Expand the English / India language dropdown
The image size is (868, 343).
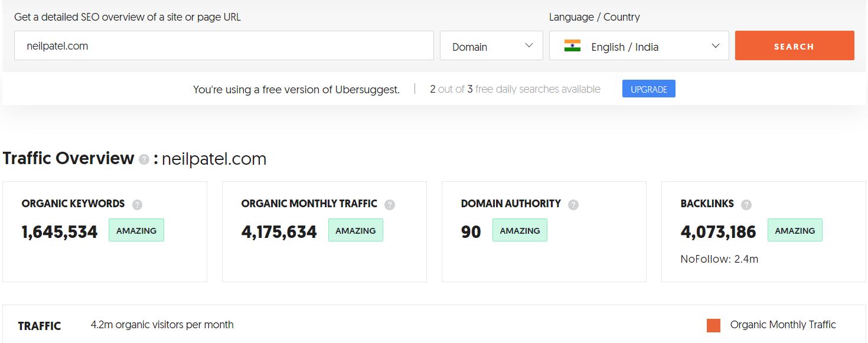(639, 46)
